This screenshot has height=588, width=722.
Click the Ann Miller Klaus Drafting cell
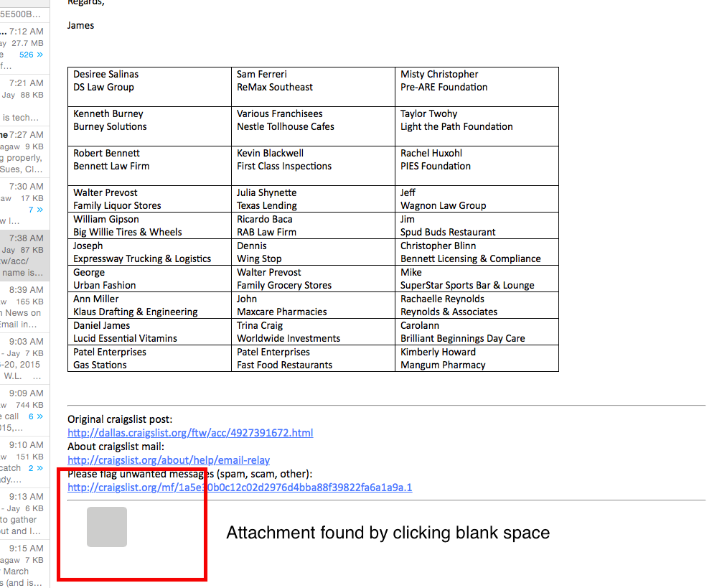coord(150,305)
